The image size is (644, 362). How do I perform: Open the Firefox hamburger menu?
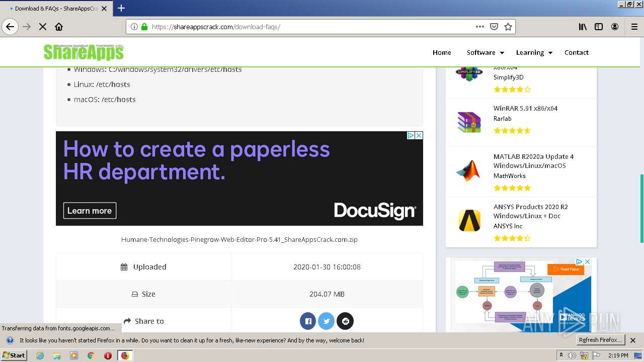(634, 27)
